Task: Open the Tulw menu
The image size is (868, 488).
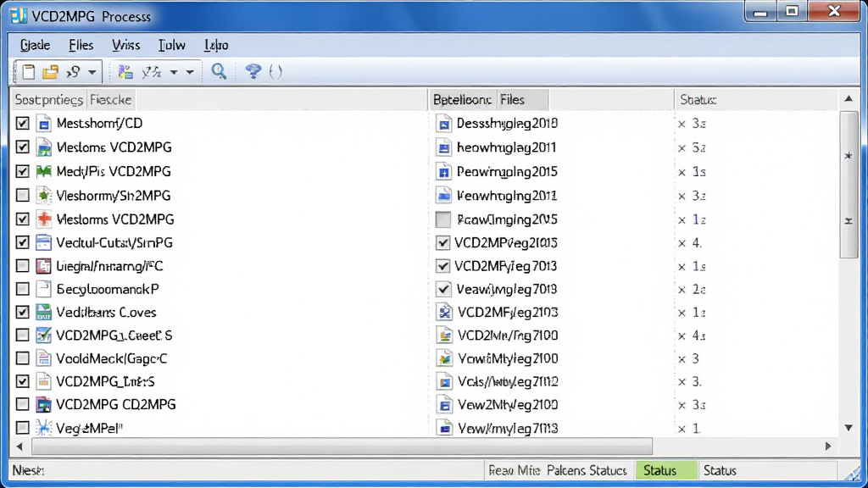Action: [x=171, y=46]
